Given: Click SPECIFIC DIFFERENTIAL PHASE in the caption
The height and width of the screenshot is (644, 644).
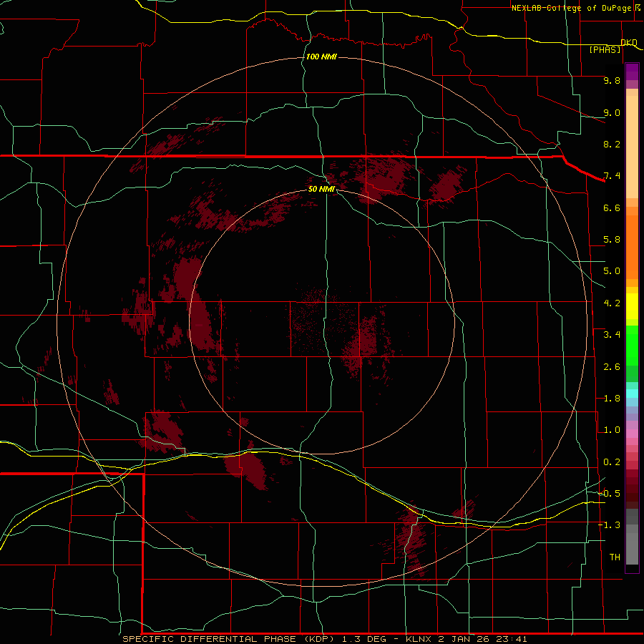Looking at the screenshot, I should [210, 639].
